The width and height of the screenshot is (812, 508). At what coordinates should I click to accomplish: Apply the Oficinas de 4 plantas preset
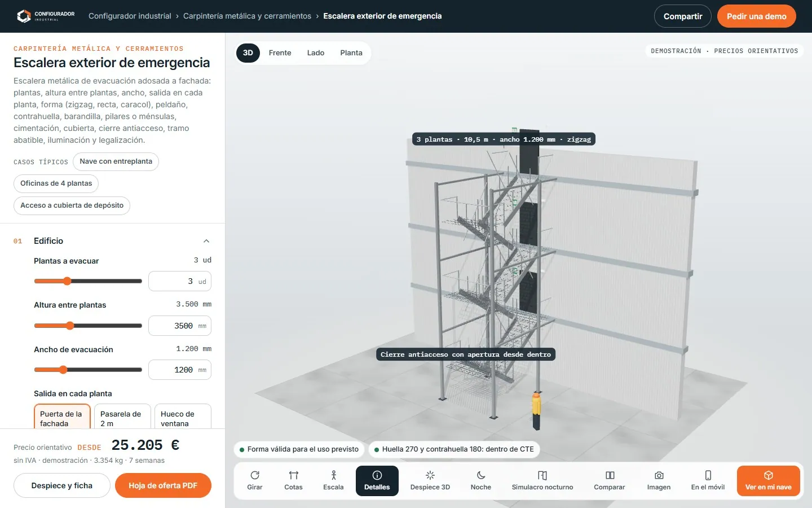point(56,183)
